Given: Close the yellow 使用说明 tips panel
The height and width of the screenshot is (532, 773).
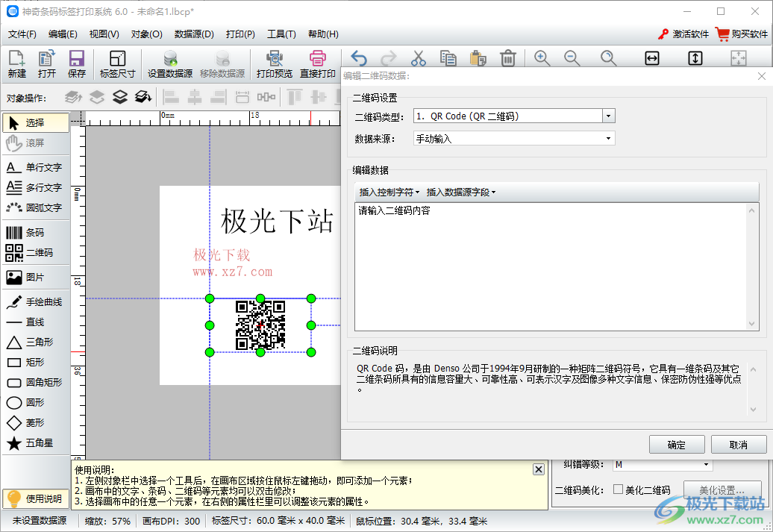Looking at the screenshot, I should coord(539,469).
